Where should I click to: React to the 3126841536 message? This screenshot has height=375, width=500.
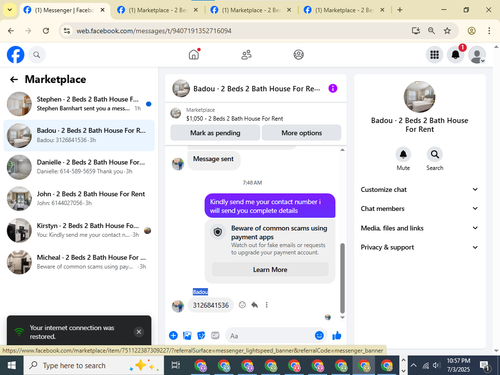click(242, 305)
